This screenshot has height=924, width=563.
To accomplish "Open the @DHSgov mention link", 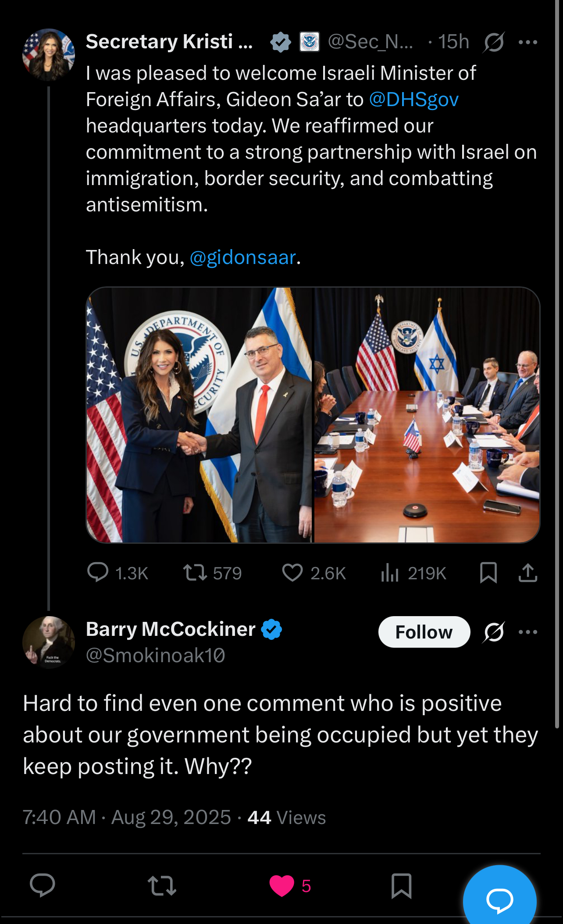I will (x=413, y=100).
